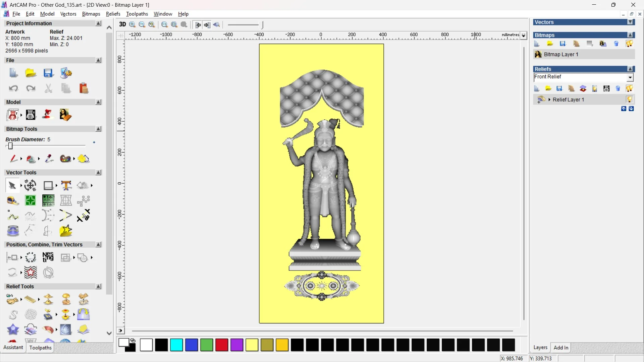Toggle all bitmap layers visibility with lights icon
Viewport: 644px width, 362px height.
click(630, 44)
